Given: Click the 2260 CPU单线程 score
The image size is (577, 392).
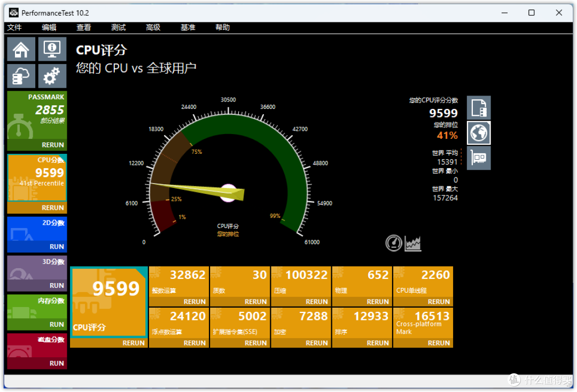Looking at the screenshot, I should 436,275.
